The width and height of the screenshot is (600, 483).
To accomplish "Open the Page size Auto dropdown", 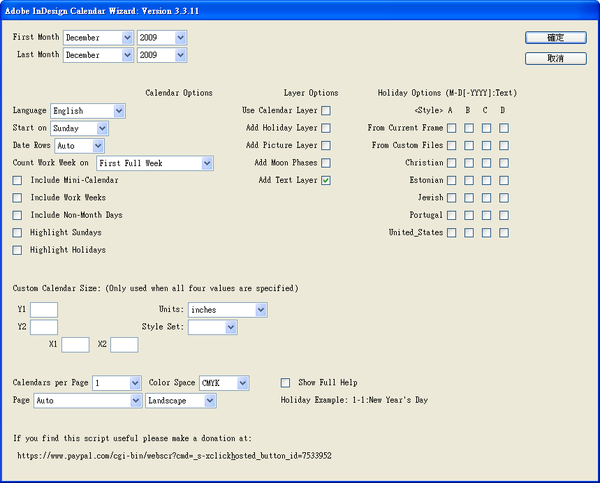I will click(88, 401).
